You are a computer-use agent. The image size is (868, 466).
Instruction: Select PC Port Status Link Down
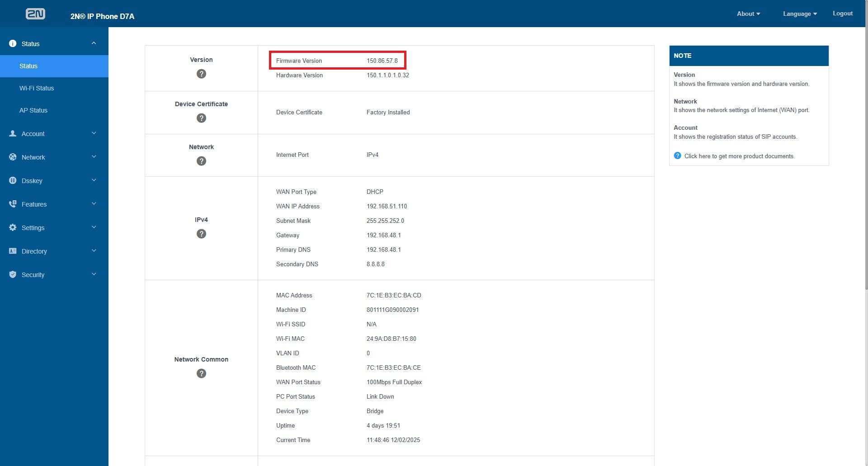(380, 396)
